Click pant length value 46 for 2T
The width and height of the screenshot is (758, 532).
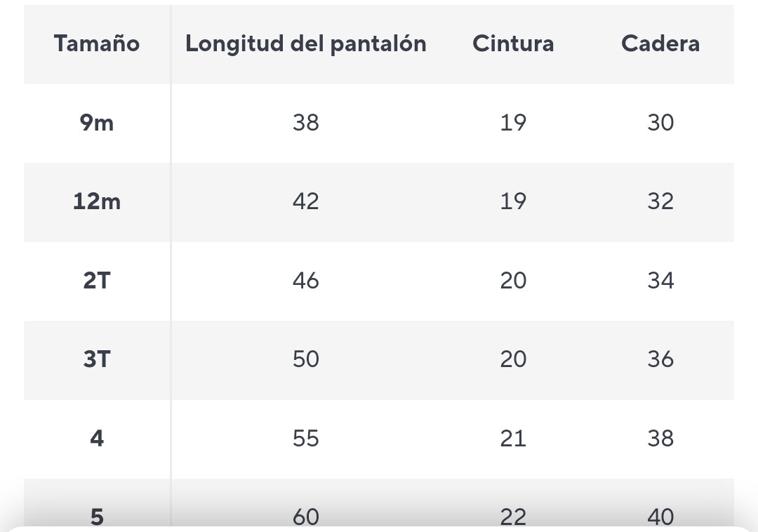click(x=305, y=281)
